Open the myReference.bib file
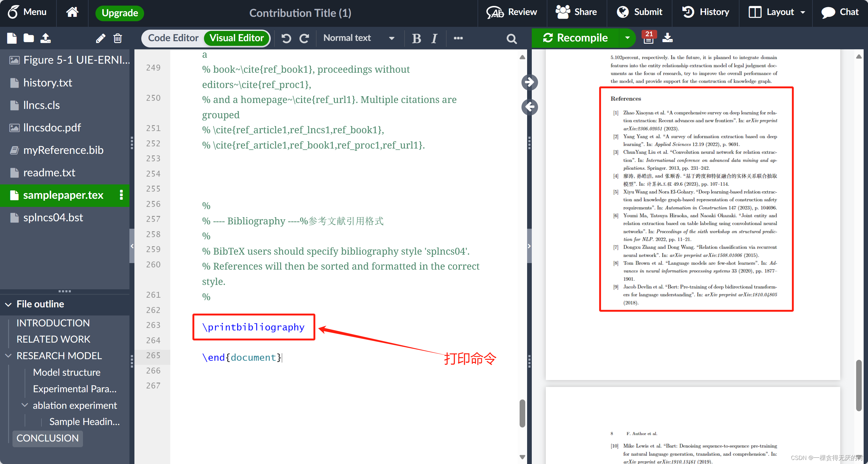 [x=63, y=150]
